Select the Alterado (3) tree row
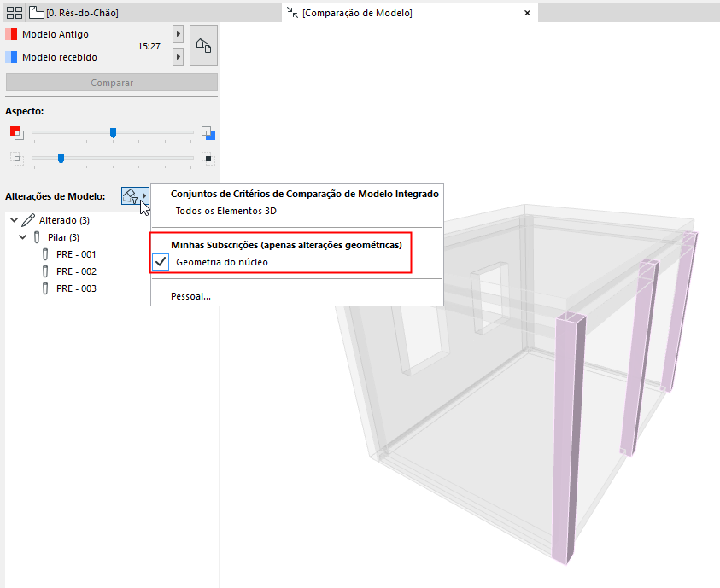The image size is (720, 588). pos(64,220)
